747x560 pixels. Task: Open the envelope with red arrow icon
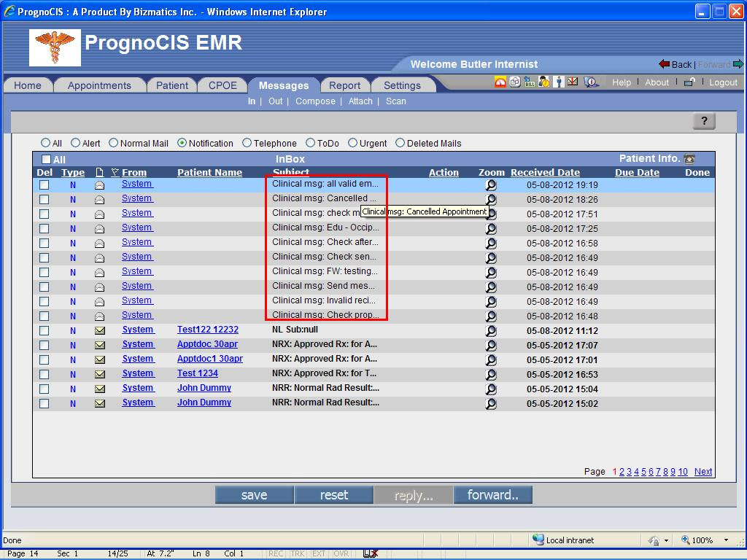[573, 82]
